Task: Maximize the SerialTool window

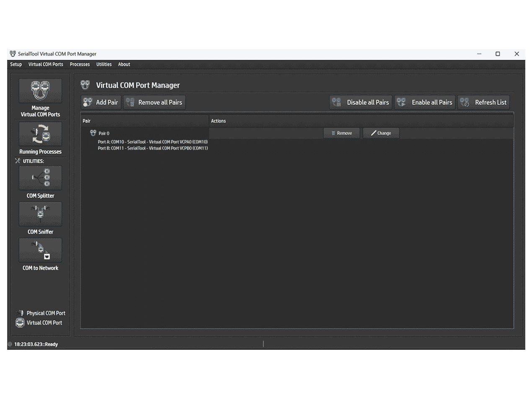Action: pyautogui.click(x=498, y=54)
